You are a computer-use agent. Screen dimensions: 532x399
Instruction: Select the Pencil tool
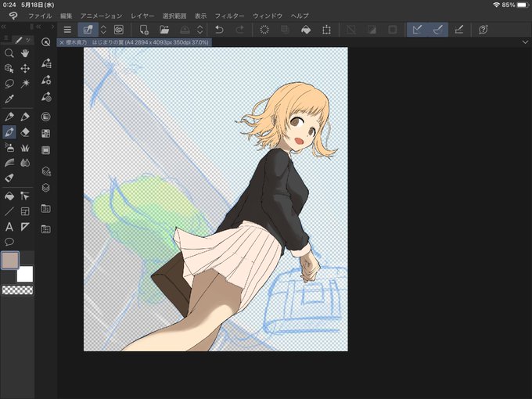coord(25,117)
